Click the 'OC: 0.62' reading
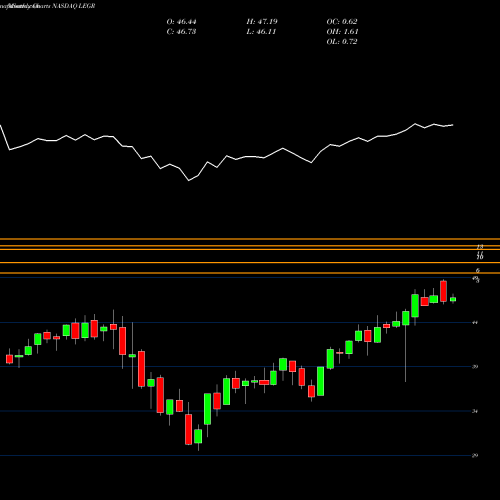 click(x=342, y=22)
